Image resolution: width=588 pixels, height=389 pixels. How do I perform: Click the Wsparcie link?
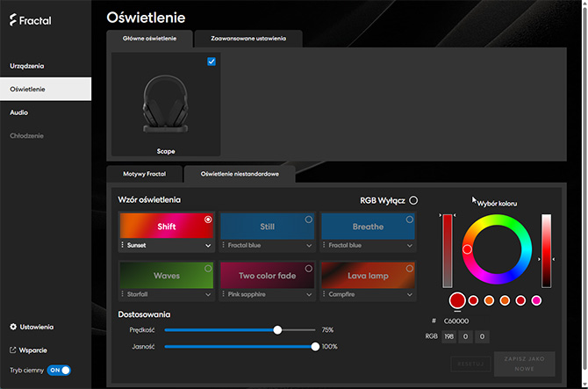point(33,350)
